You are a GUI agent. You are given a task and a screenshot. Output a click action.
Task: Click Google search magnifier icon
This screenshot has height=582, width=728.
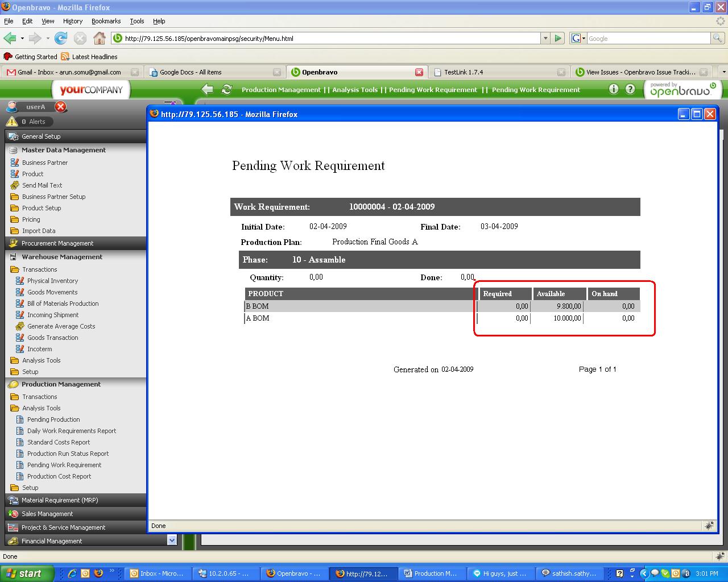pyautogui.click(x=717, y=38)
